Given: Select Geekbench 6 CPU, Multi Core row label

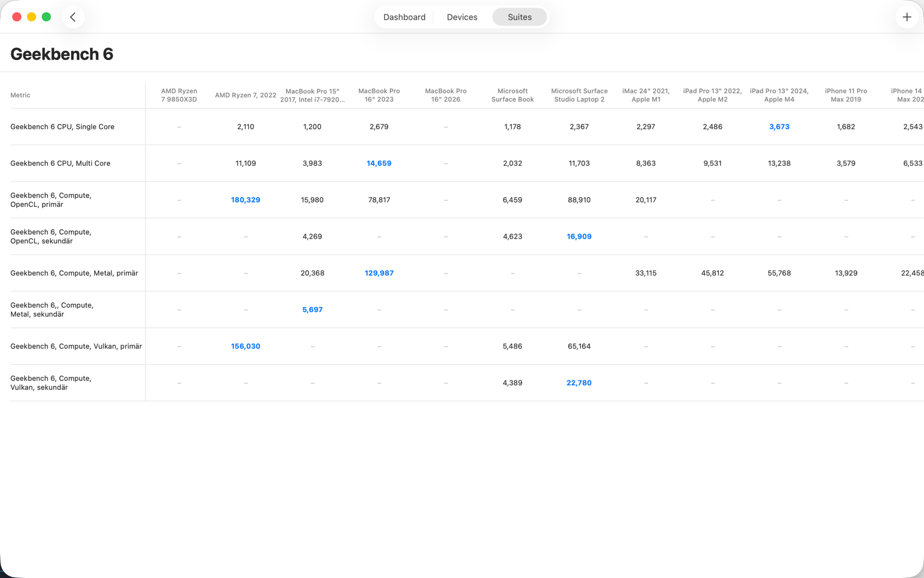Looking at the screenshot, I should click(x=60, y=164).
